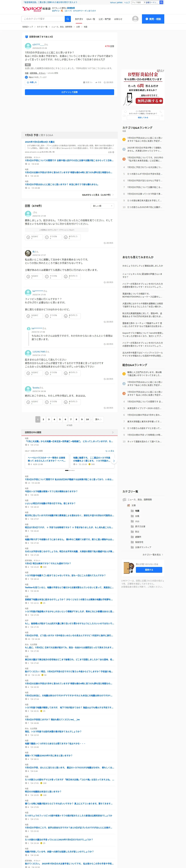Click そうだね reaction on the first answer

53,237
